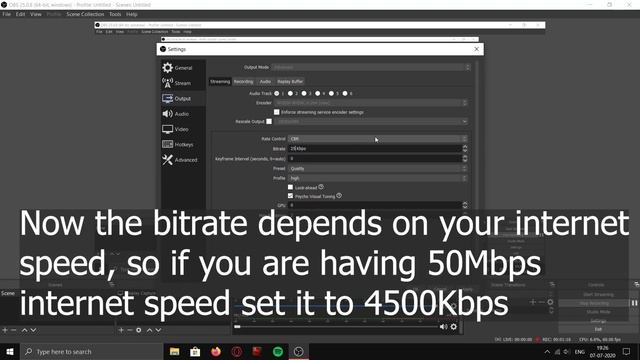This screenshot has height=360, width=640.
Task: Toggle Psycho Visual Tuning checkbox
Action: click(291, 196)
